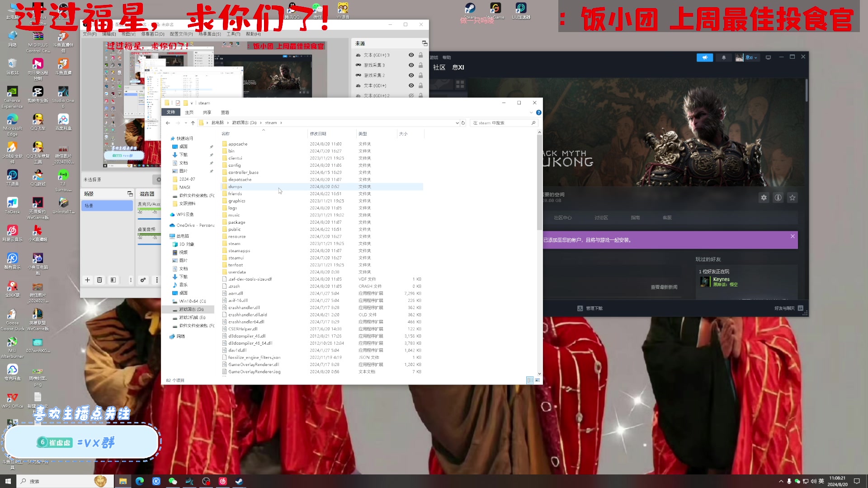The width and height of the screenshot is (868, 488).
Task: Click Steam Big Picture monitor icon
Action: tap(768, 57)
